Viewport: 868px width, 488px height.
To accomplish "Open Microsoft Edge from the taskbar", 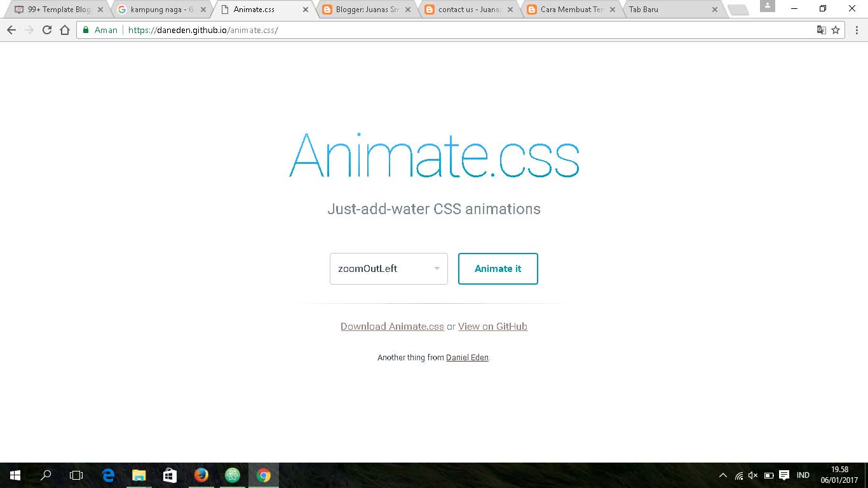I will tap(108, 475).
